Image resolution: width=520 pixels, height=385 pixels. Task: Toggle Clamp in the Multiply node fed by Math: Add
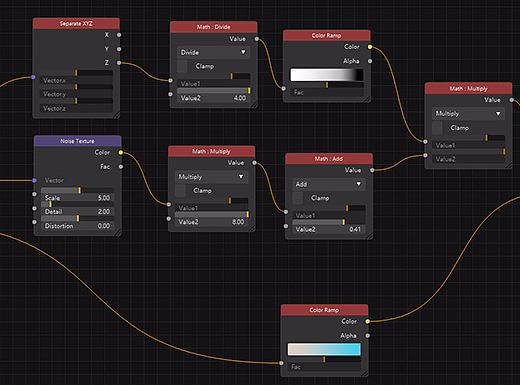pos(437,128)
